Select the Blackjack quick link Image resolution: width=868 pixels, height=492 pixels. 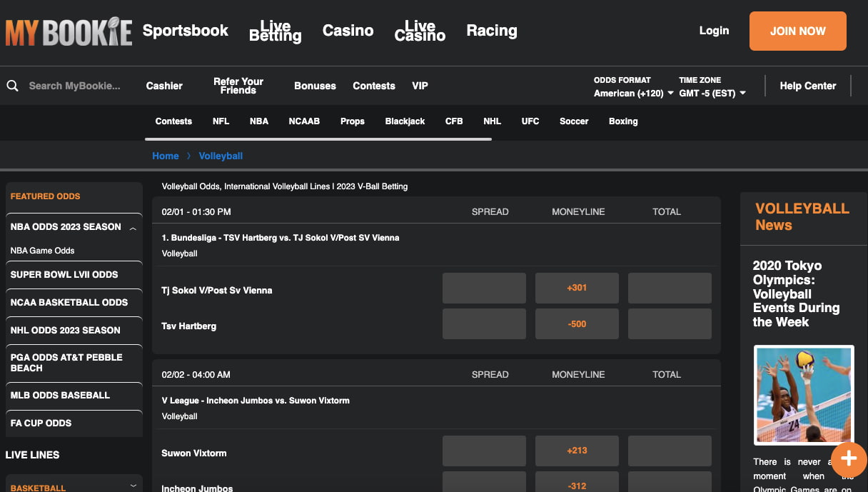(405, 121)
